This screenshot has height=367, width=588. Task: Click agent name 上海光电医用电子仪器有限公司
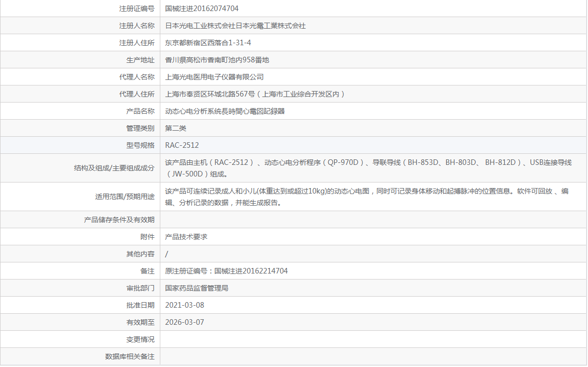(215, 77)
